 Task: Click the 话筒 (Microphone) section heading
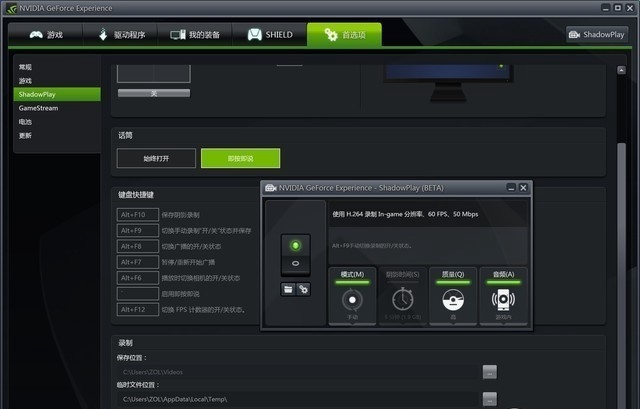(125, 136)
